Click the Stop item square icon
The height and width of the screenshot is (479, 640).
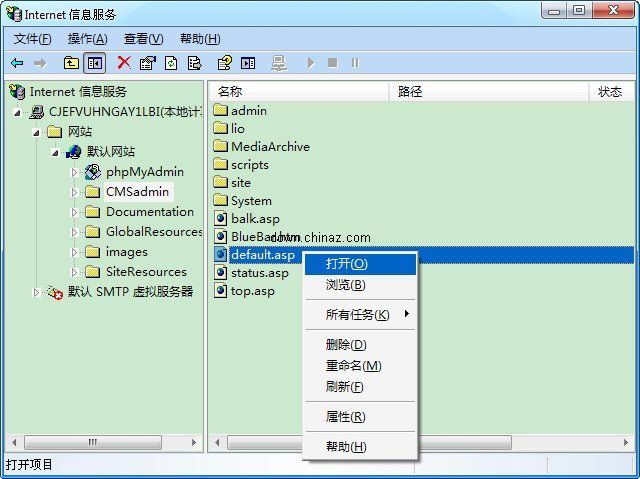pos(333,63)
